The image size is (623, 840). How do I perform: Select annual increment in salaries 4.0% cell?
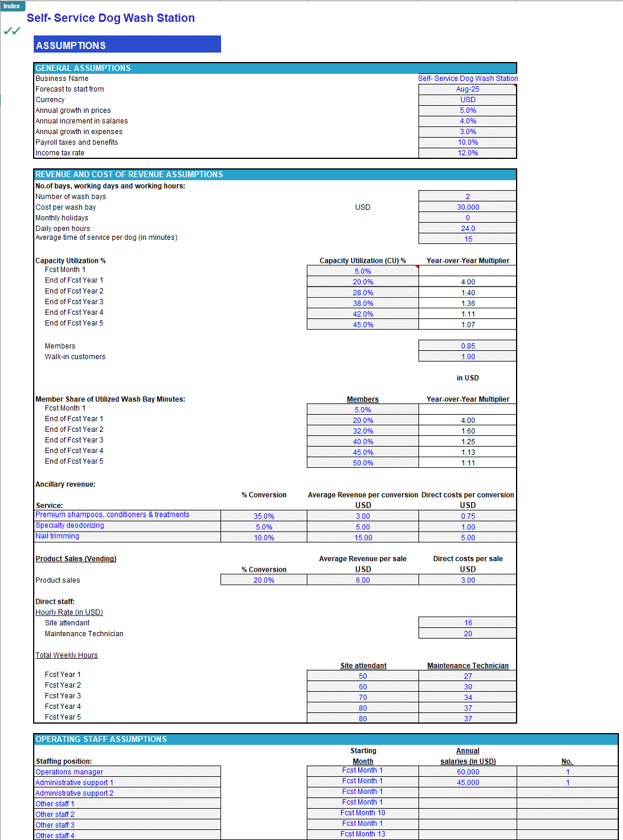click(468, 121)
